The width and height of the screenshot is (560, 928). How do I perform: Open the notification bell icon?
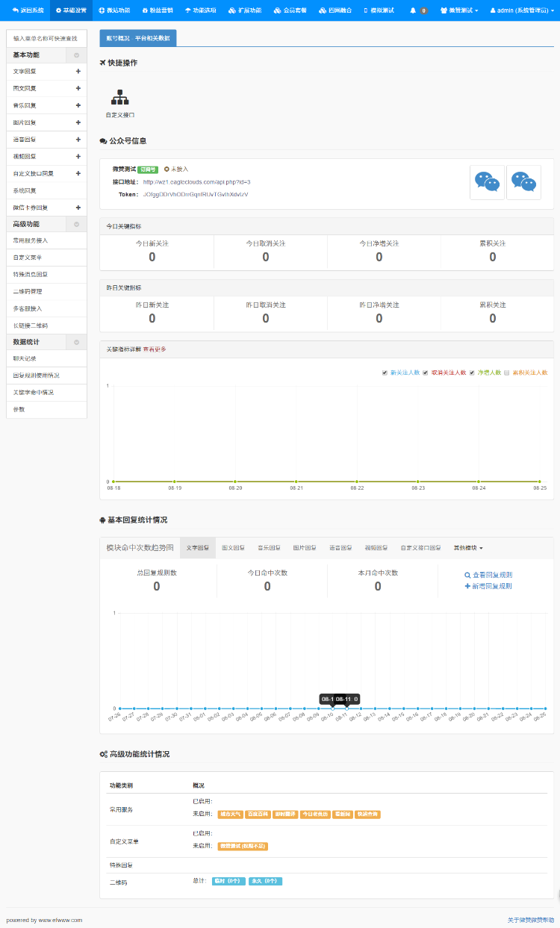[414, 10]
